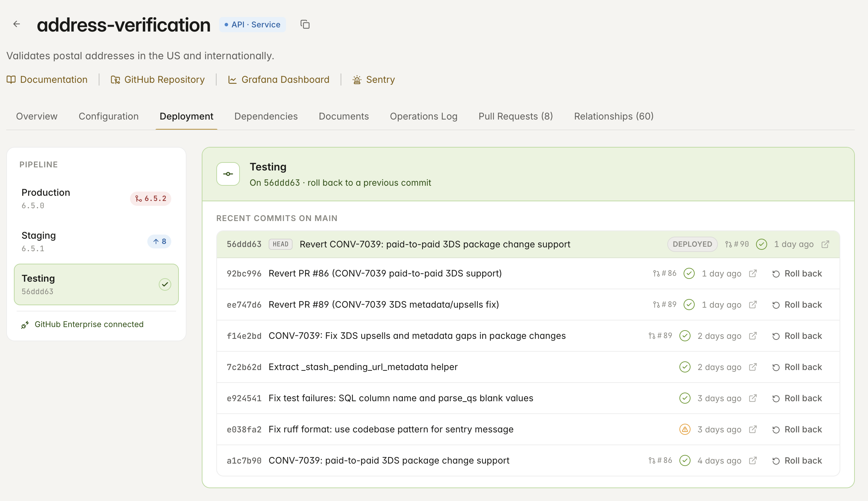Click commit hash e924541

click(x=244, y=398)
